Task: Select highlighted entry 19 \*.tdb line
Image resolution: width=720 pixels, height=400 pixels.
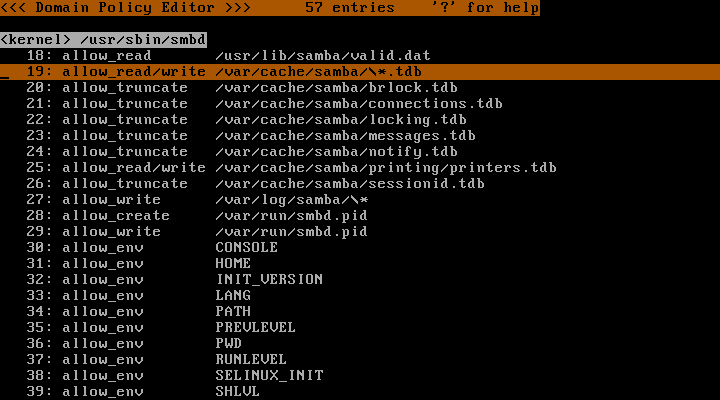Action: click(x=360, y=72)
